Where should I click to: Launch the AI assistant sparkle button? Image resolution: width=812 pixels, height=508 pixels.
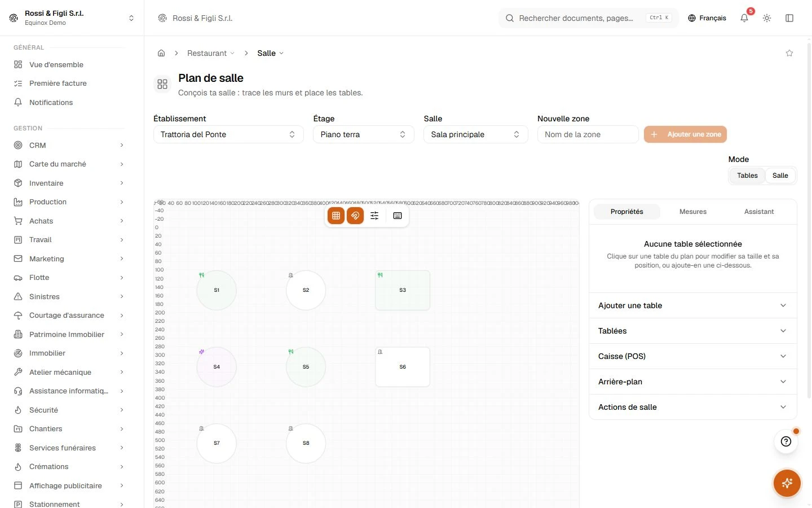(x=787, y=483)
